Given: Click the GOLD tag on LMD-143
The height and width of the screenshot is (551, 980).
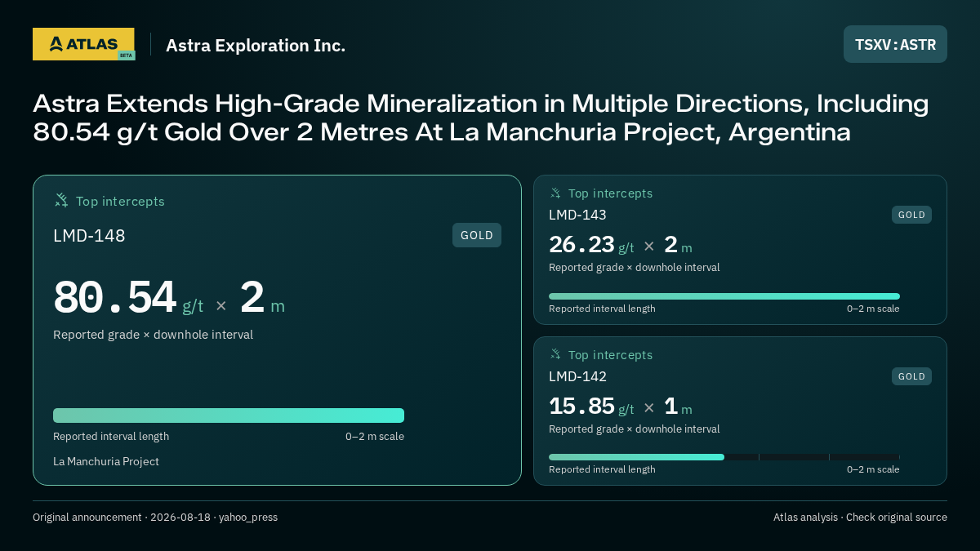Looking at the screenshot, I should (911, 215).
